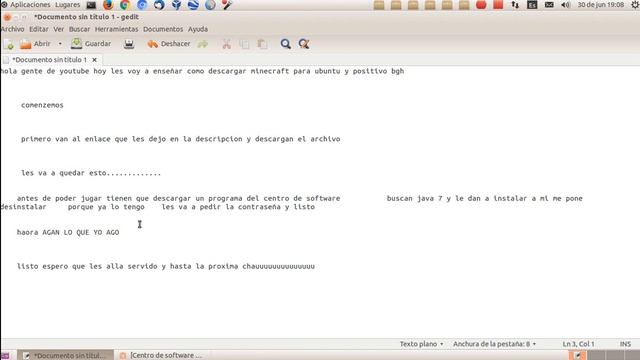
Task: Launch Google Earth icon in panel
Action: [193, 5]
